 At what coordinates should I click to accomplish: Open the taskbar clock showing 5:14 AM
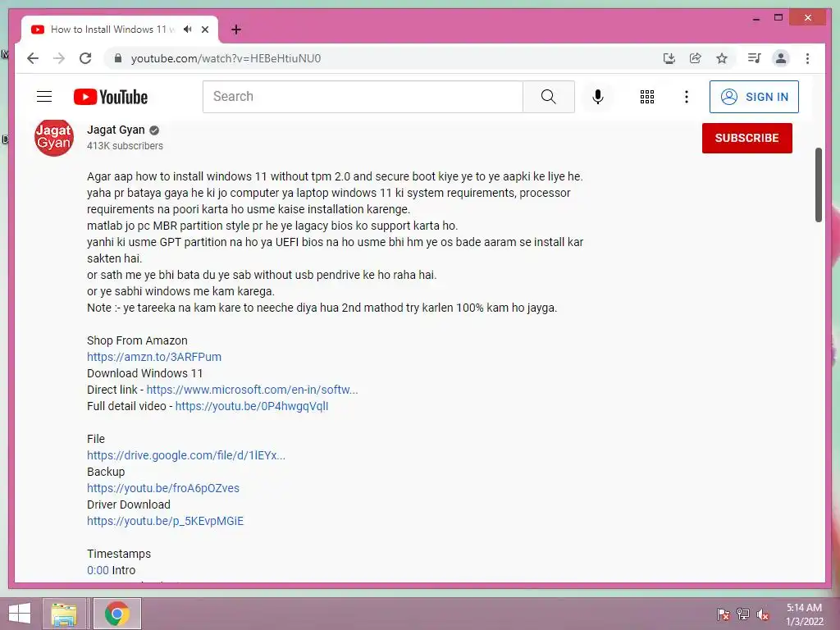coord(804,614)
